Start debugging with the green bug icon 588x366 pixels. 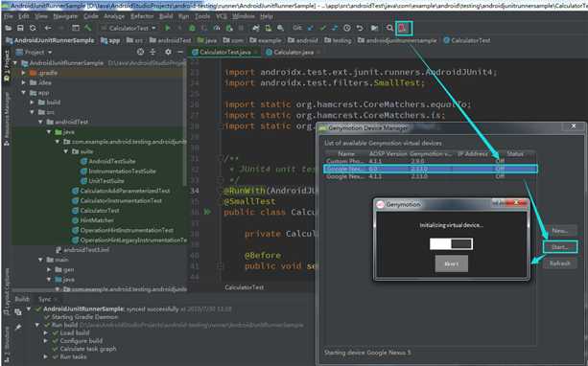192,28
